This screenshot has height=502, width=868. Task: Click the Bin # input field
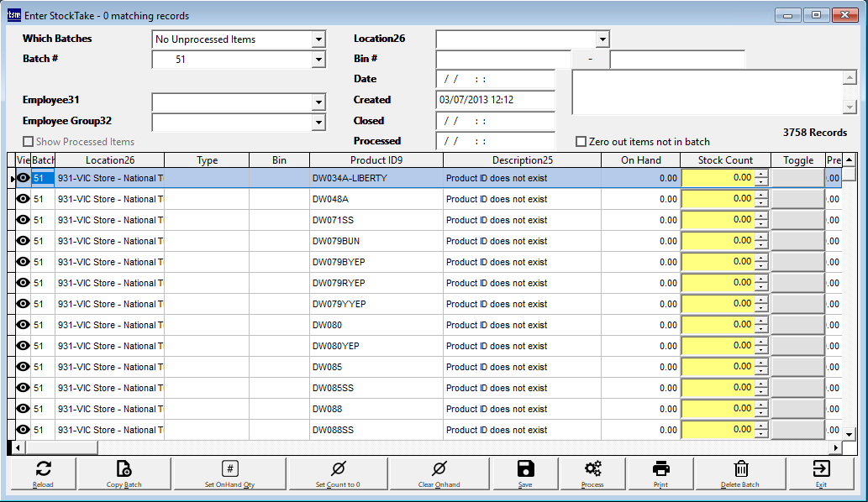[x=496, y=60]
